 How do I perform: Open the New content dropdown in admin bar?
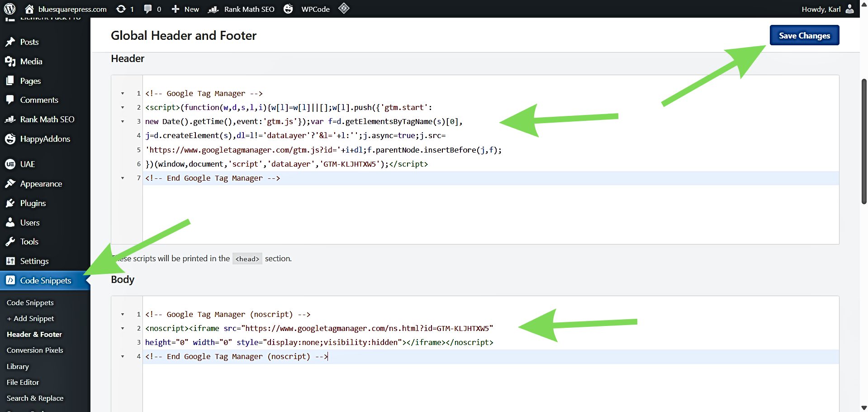point(185,9)
